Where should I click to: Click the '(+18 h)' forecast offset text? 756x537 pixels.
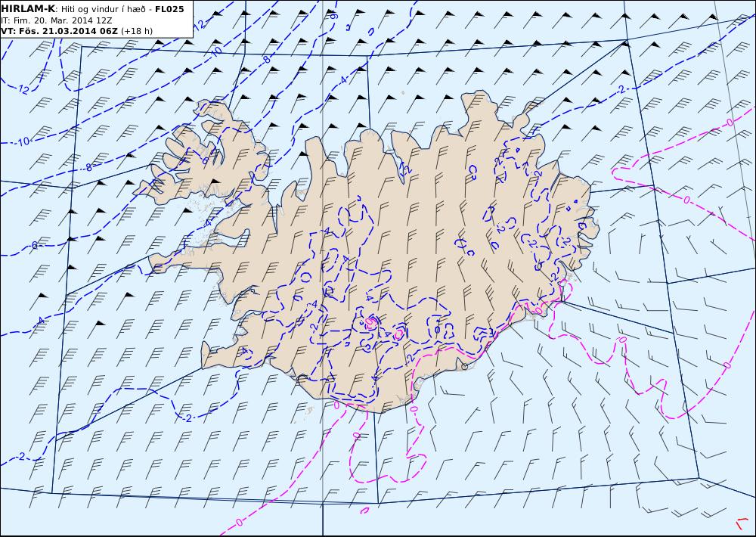tap(136, 31)
